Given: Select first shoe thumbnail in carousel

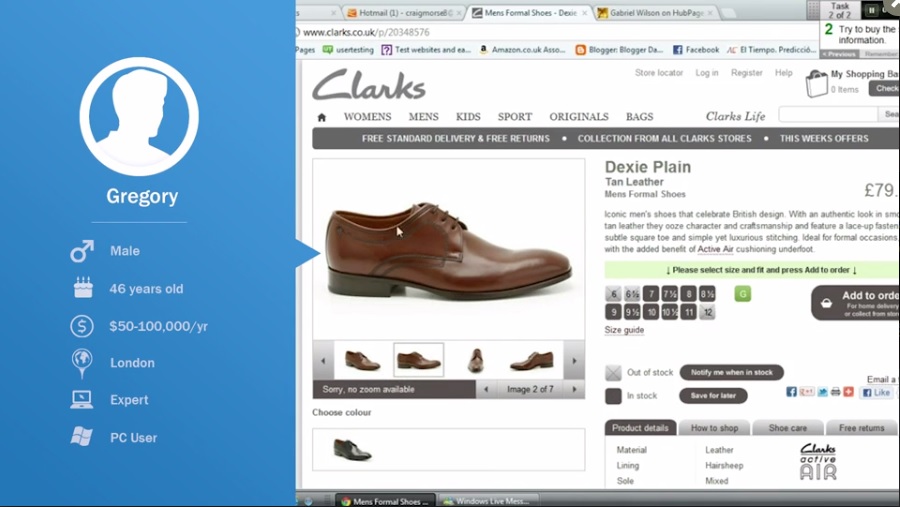Looking at the screenshot, I should pos(362,361).
